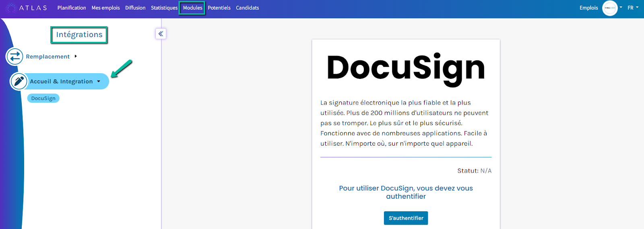Select the Modules menu item
Image resolution: width=644 pixels, height=229 pixels.
192,8
